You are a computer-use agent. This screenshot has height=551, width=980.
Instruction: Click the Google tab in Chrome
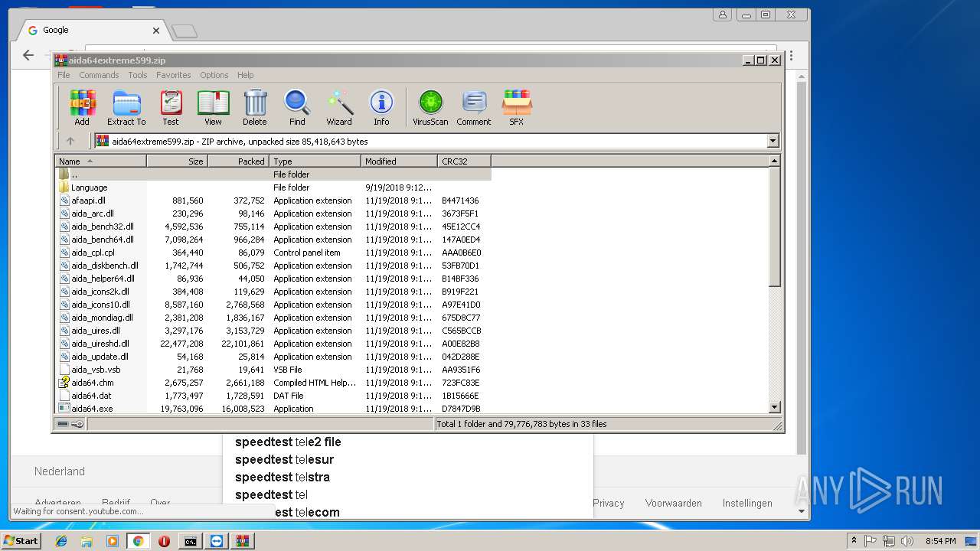tap(93, 31)
